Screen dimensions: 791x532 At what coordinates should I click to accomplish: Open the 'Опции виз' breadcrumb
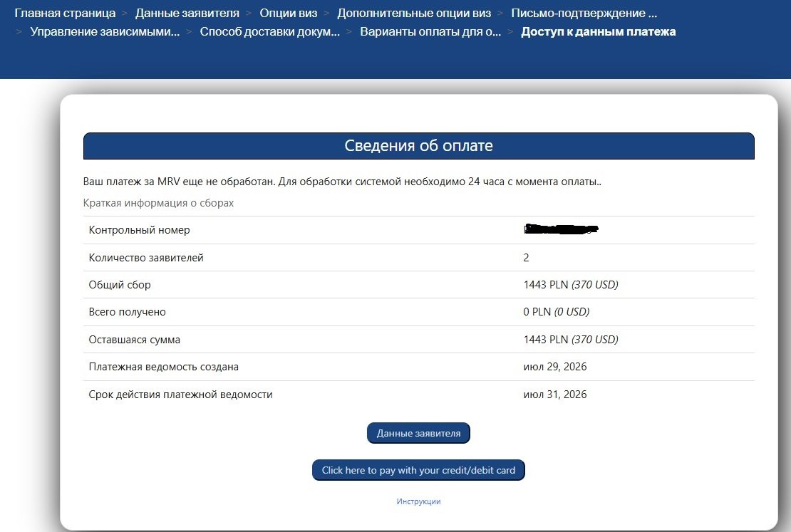tap(289, 13)
